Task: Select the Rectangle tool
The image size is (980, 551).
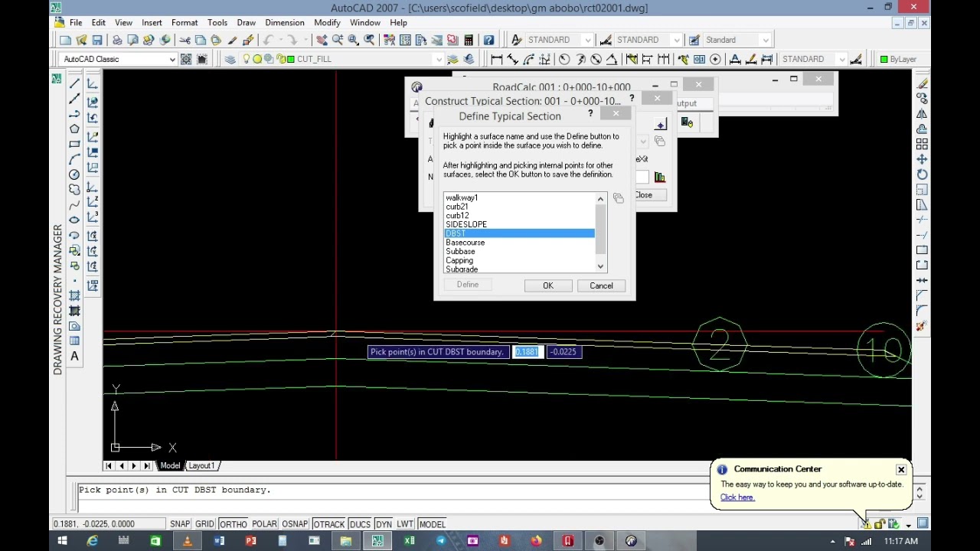Action: click(74, 144)
